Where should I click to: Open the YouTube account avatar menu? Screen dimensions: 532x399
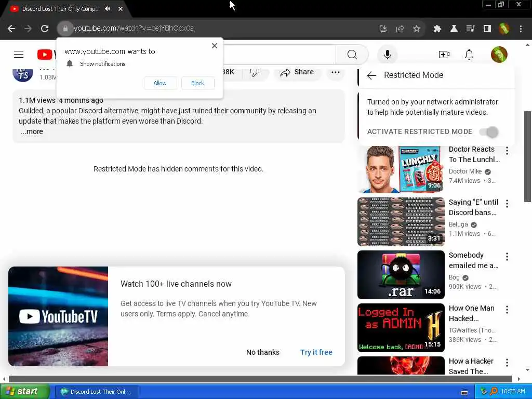pos(499,54)
